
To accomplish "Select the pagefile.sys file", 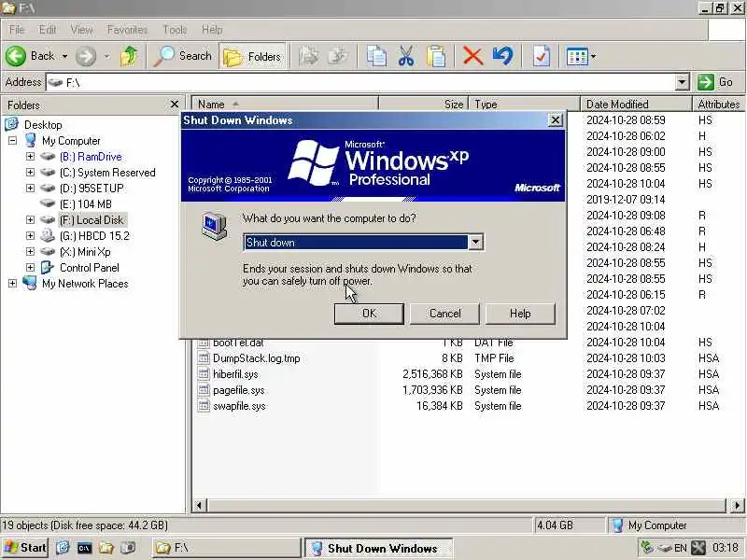I will click(239, 390).
